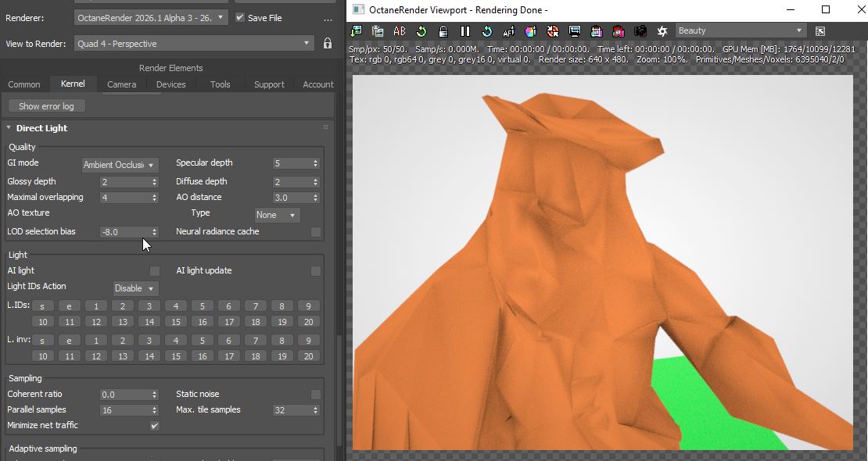Click the red-white target picker icon
868x461 pixels.
coord(552,31)
